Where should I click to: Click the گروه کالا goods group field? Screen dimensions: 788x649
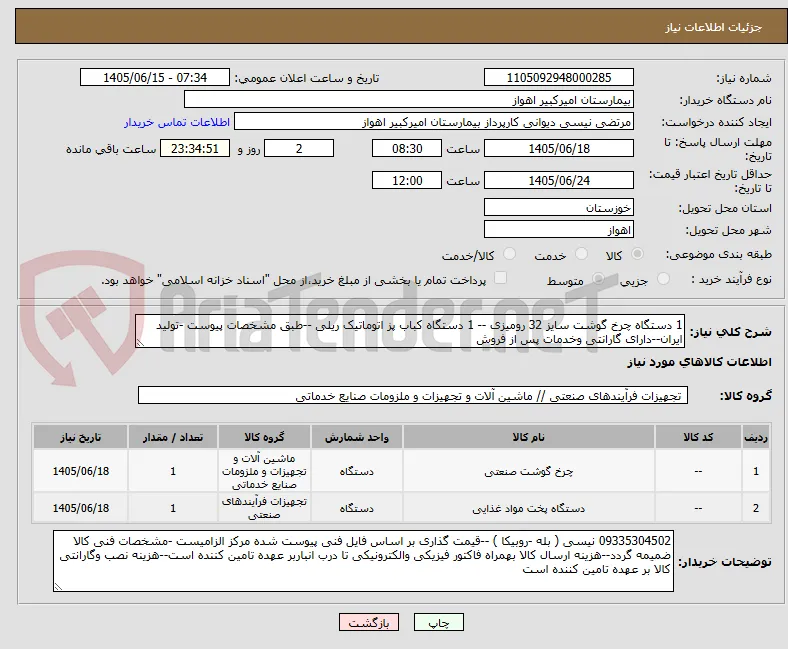click(x=413, y=395)
